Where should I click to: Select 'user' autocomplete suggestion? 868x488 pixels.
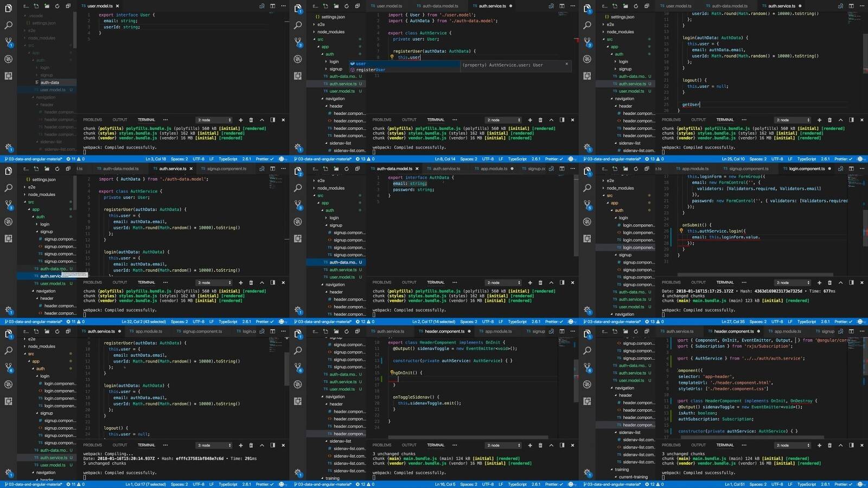point(404,64)
